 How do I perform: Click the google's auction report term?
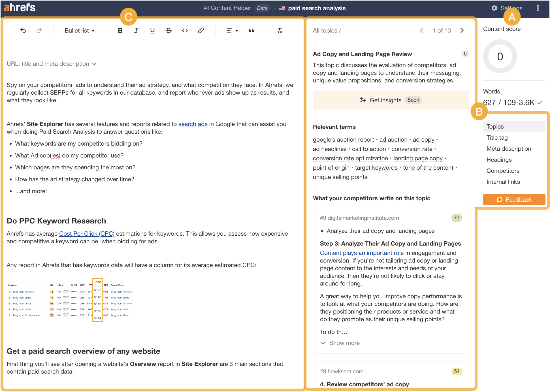click(x=343, y=140)
